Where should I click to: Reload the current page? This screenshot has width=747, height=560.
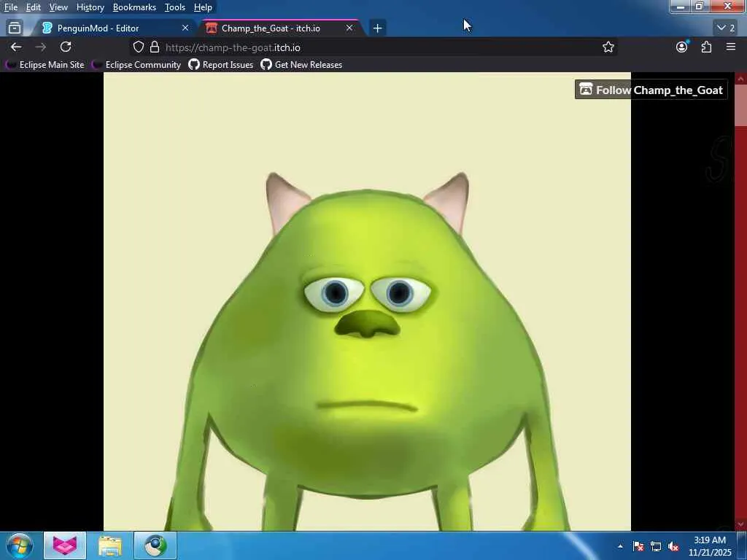pyautogui.click(x=66, y=47)
